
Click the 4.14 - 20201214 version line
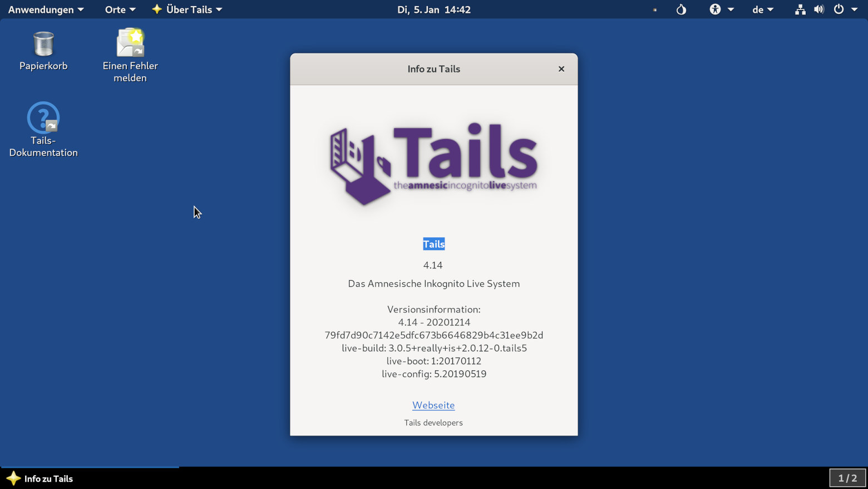click(x=434, y=322)
